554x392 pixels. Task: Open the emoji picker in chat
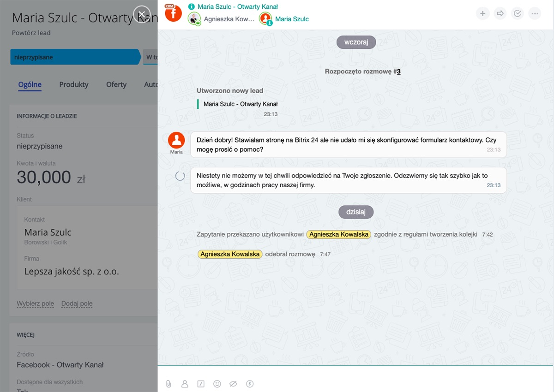pyautogui.click(x=217, y=383)
